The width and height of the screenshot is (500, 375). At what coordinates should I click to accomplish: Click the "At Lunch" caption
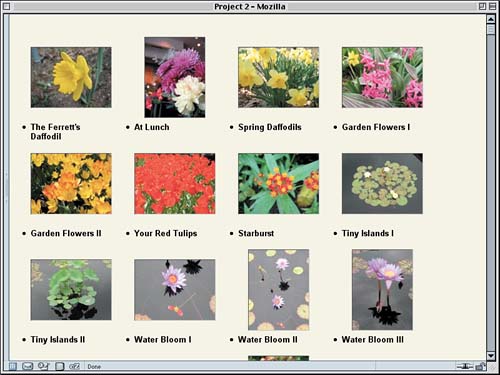pyautogui.click(x=152, y=127)
